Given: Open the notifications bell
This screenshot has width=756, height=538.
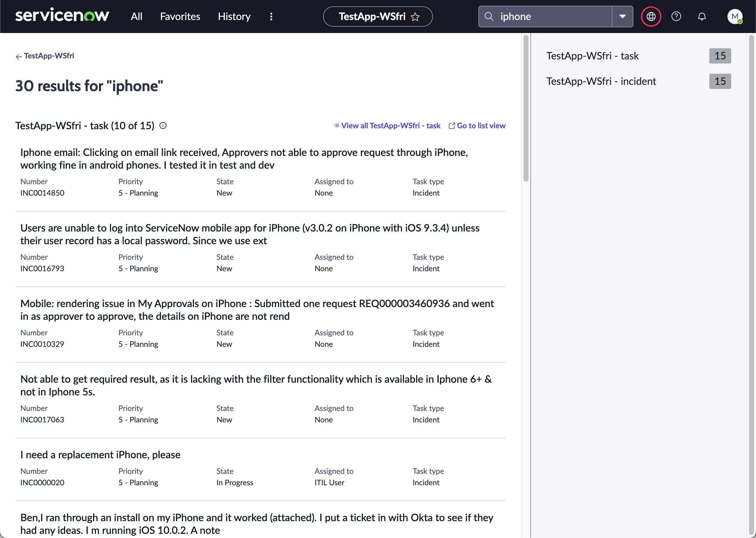Looking at the screenshot, I should click(702, 16).
